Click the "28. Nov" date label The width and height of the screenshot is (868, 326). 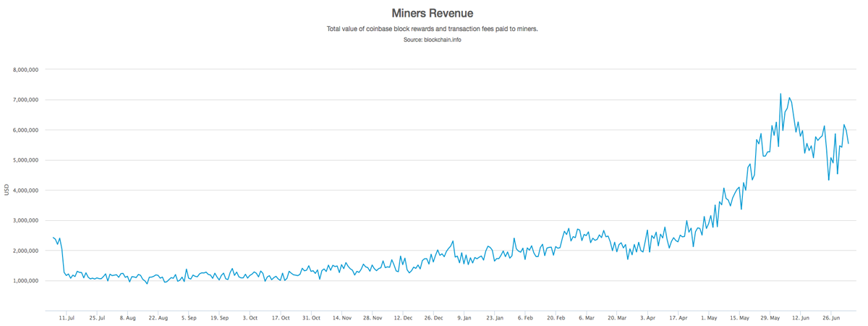pyautogui.click(x=373, y=317)
